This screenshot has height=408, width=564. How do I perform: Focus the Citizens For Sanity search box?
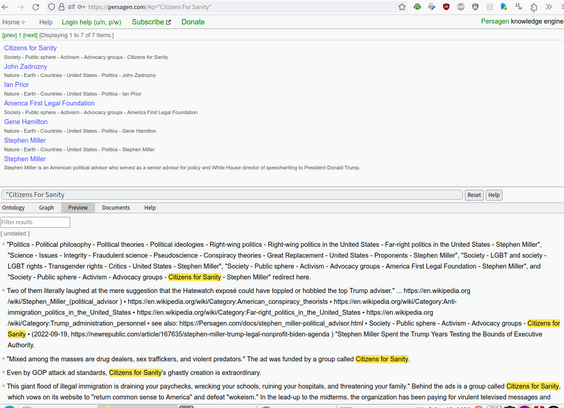pyautogui.click(x=232, y=195)
